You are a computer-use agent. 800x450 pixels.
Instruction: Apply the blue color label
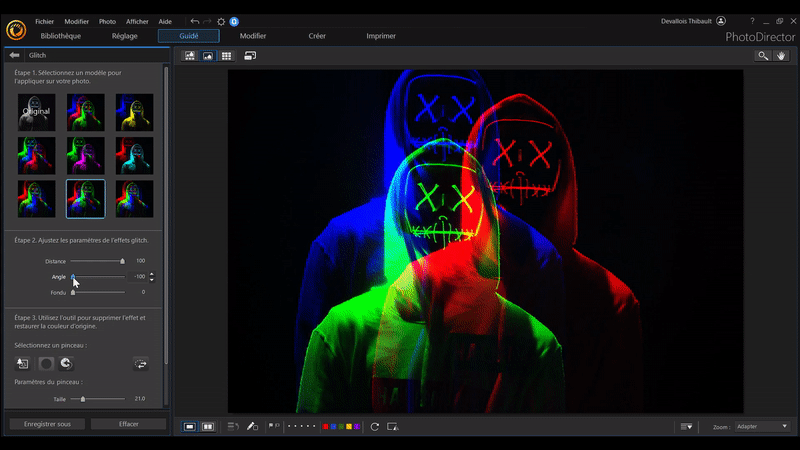point(333,427)
